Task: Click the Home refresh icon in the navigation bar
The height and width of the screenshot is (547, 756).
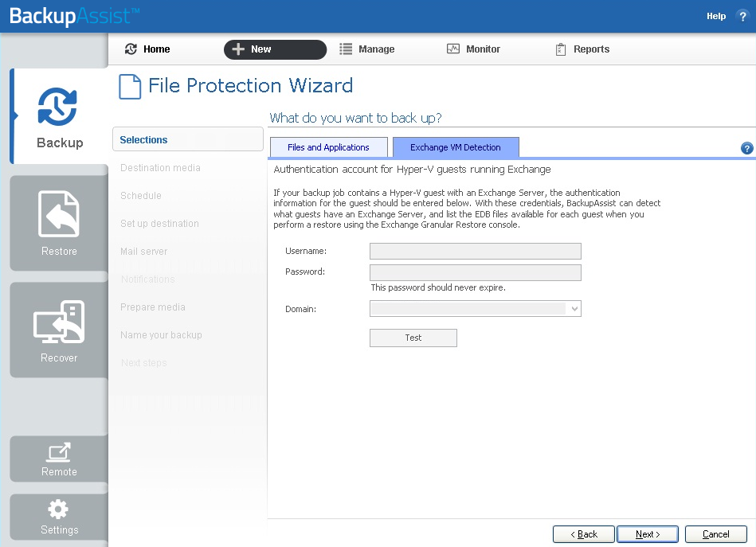Action: (x=131, y=49)
